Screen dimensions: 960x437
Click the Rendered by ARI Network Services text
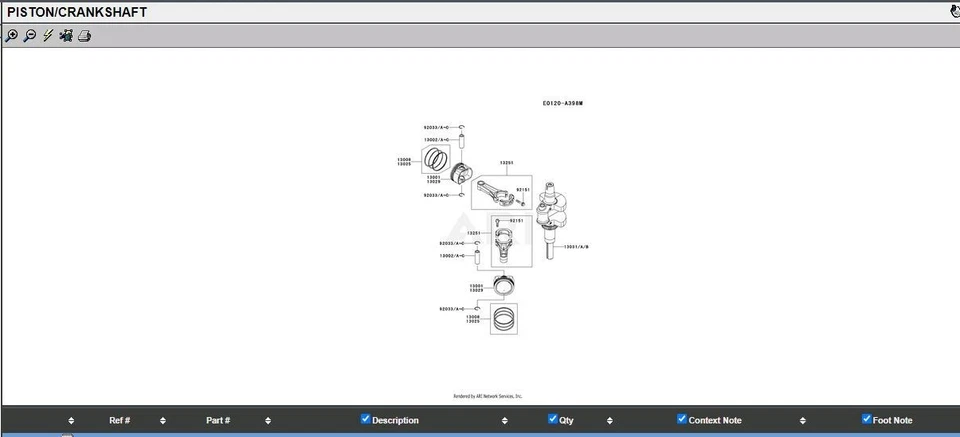[x=487, y=396]
